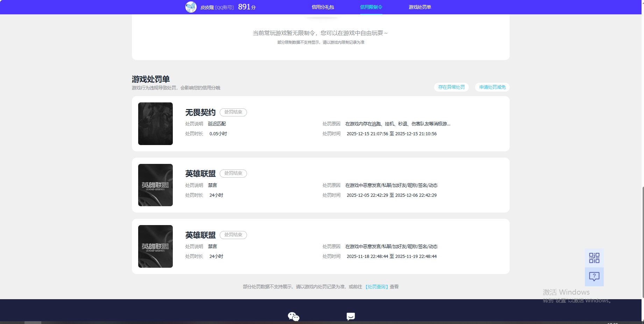Click 延迟匹配 punishment description
This screenshot has height=324, width=644.
217,124
